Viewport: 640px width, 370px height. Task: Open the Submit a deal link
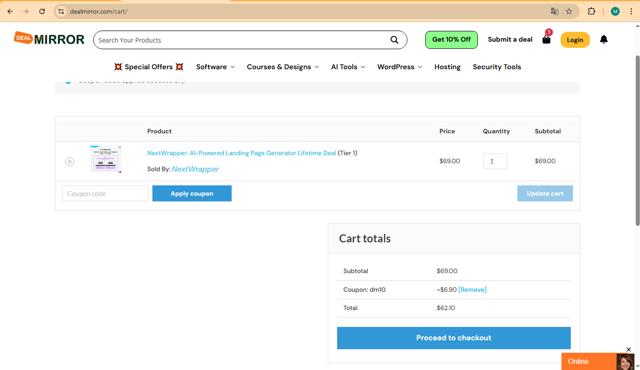(x=510, y=40)
